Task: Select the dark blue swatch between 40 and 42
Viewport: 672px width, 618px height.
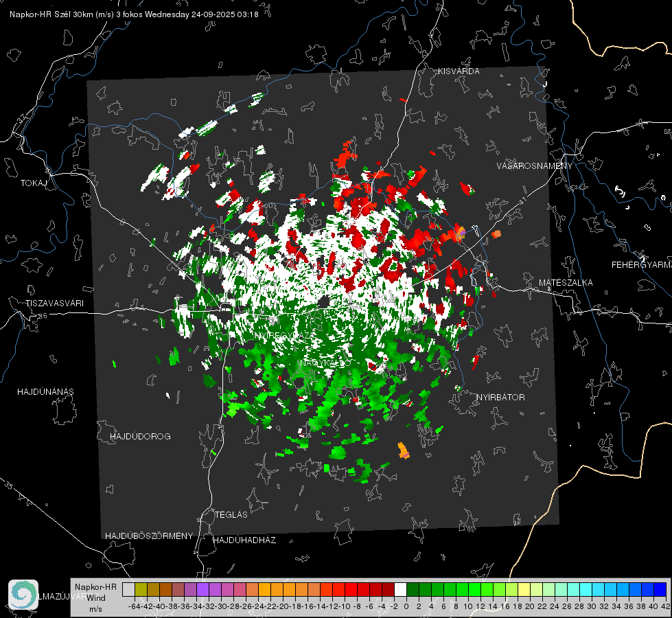Action: click(660, 589)
